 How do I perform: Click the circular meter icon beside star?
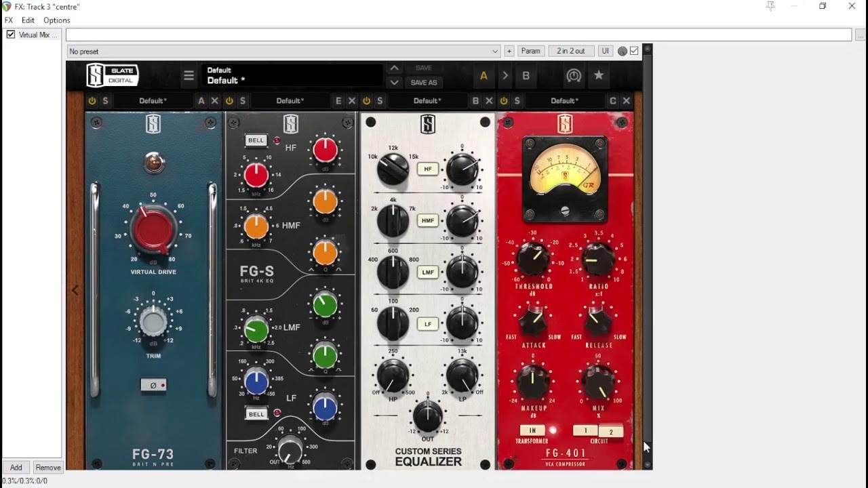point(574,76)
